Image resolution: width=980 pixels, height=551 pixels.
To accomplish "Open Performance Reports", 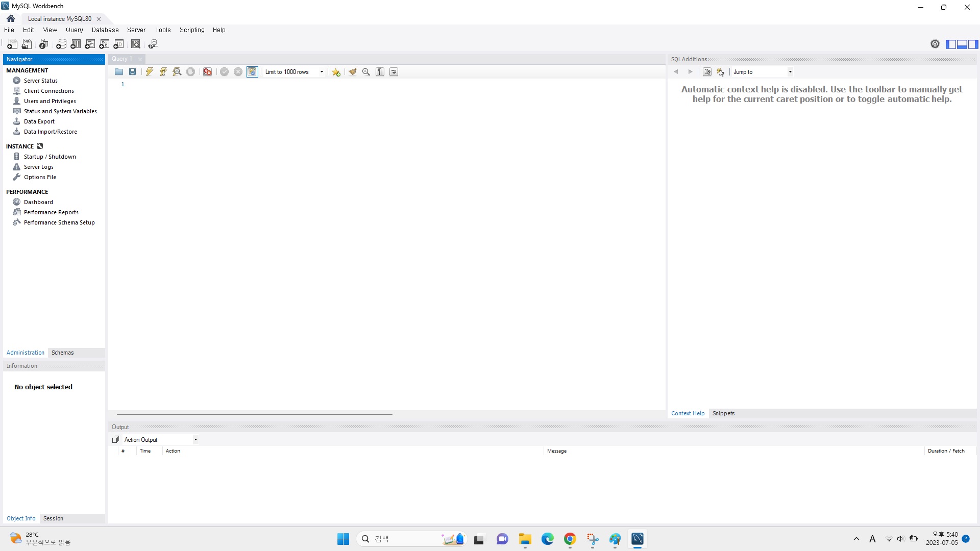I will (x=51, y=212).
